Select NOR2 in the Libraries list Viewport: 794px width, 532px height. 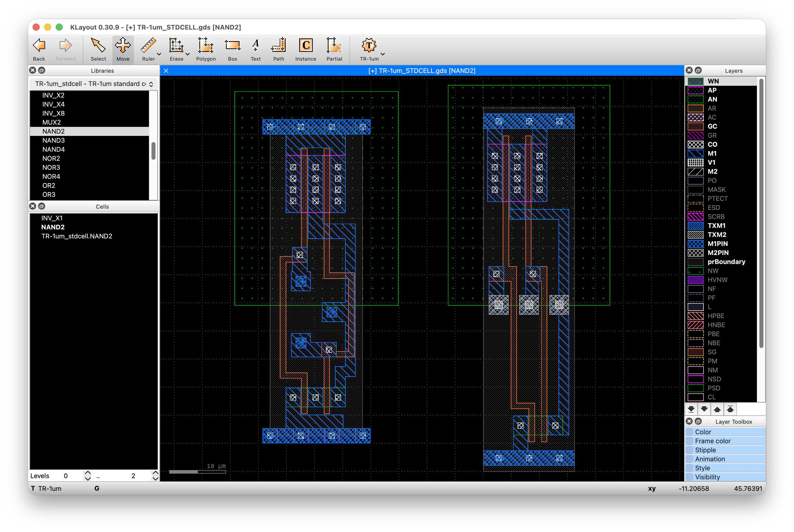point(90,158)
